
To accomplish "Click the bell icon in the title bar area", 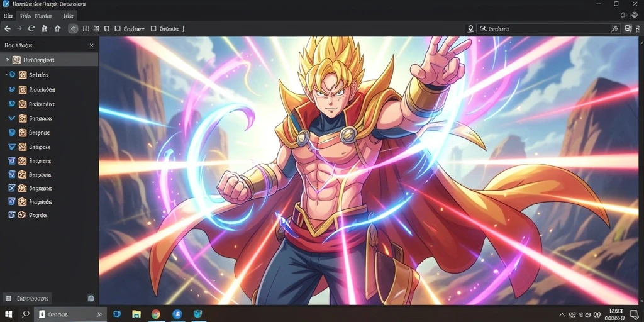I will click(x=623, y=15).
